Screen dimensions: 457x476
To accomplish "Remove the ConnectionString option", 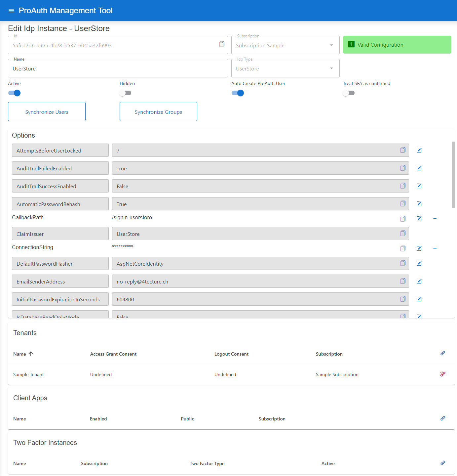I will click(435, 248).
